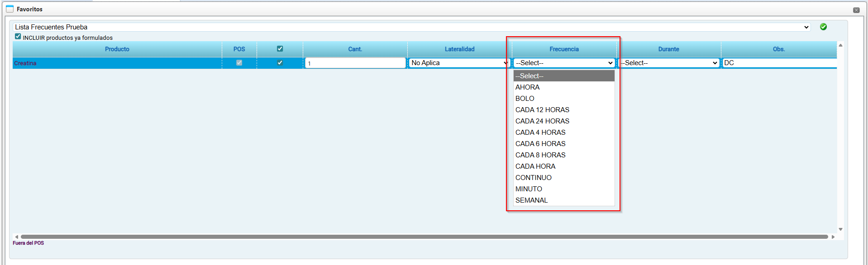The height and width of the screenshot is (265, 868).
Task: Click the green checkmark confirm icon
Action: tap(823, 27)
